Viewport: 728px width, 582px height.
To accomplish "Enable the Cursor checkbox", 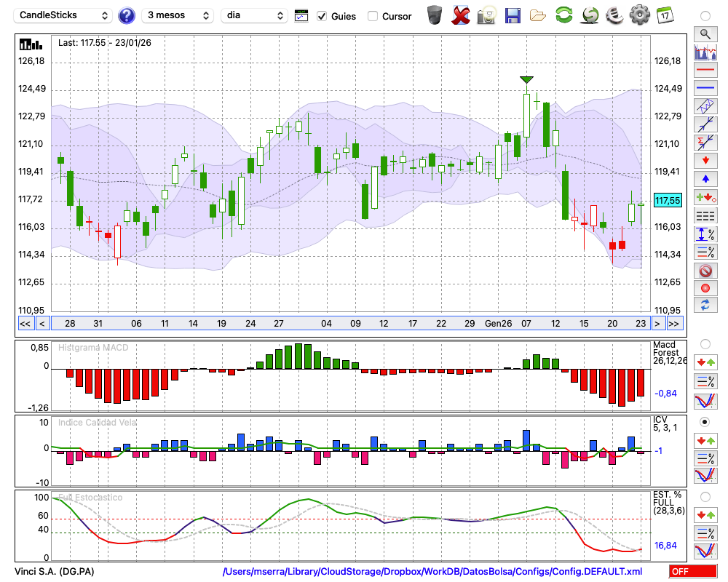I will 373,16.
